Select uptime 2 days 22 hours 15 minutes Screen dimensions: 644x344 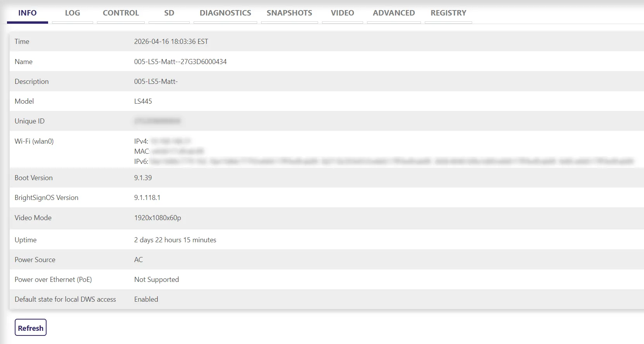click(x=175, y=240)
